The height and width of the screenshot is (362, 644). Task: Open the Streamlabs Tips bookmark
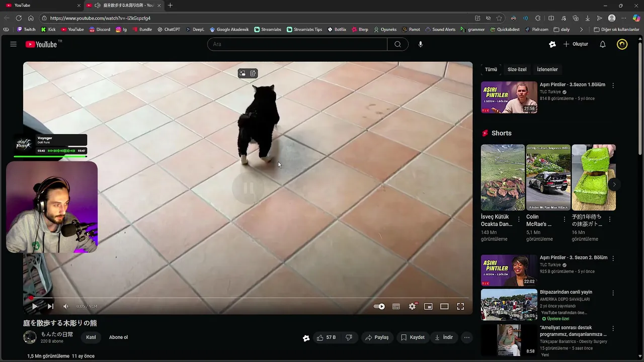tap(304, 29)
